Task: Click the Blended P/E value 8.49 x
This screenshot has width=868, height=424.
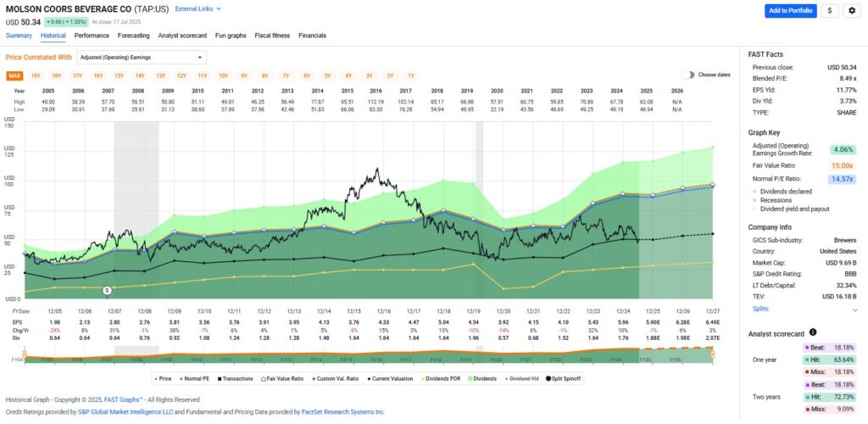Action: [847, 79]
